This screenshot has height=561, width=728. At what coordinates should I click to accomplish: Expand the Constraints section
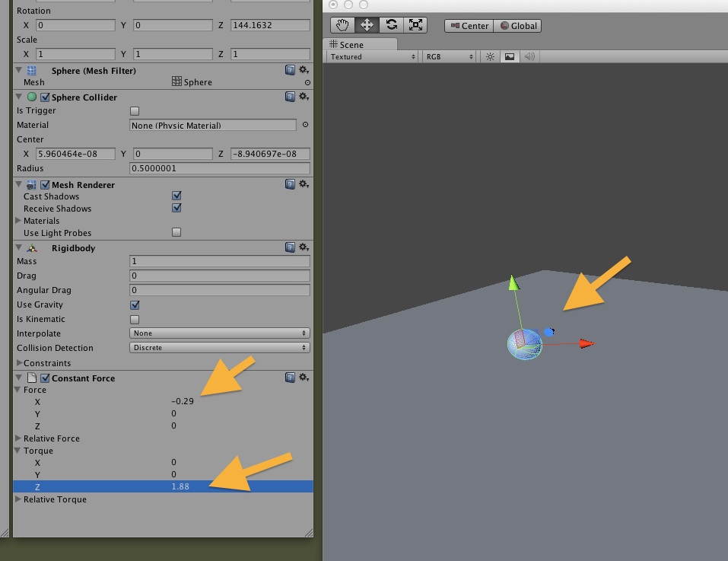[18, 362]
